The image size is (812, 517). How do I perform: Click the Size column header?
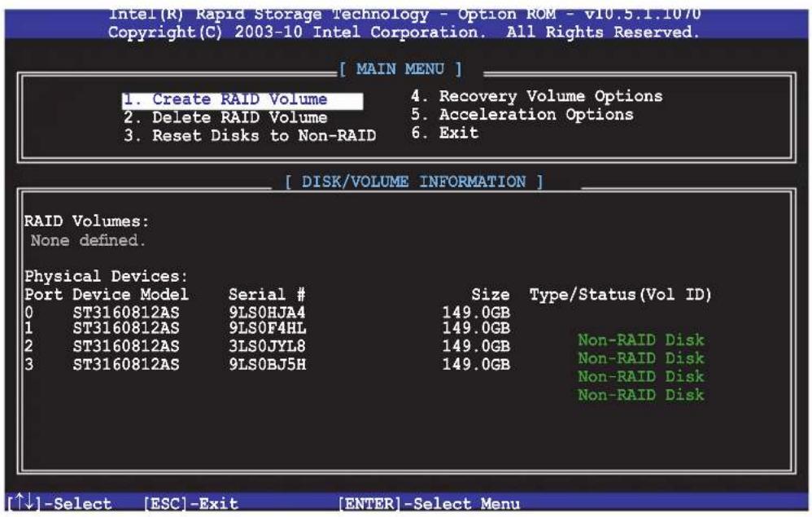coord(491,295)
